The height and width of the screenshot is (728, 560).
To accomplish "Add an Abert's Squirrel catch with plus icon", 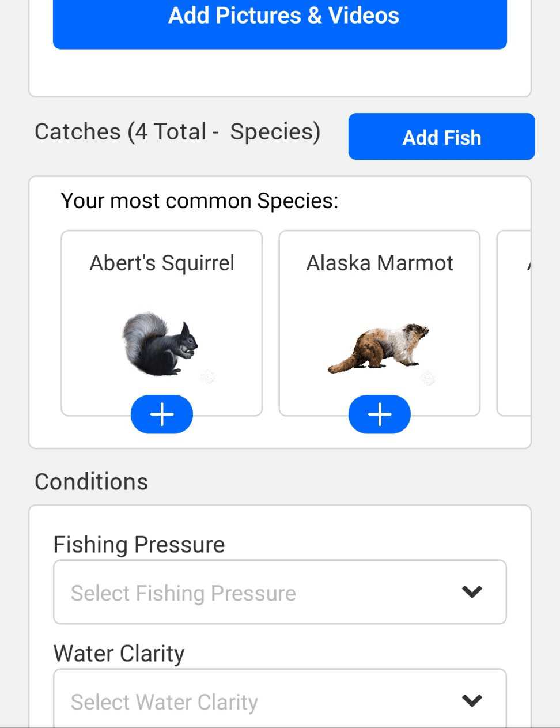I will pos(162,414).
